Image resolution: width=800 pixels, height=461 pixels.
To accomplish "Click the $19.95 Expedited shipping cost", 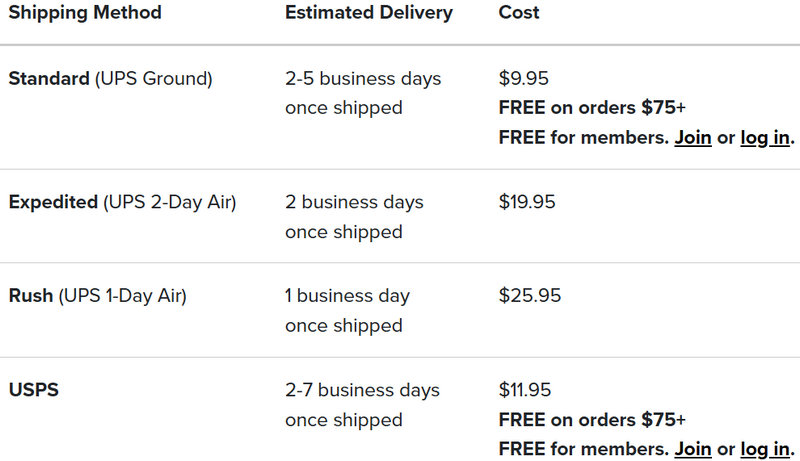I will click(527, 202).
